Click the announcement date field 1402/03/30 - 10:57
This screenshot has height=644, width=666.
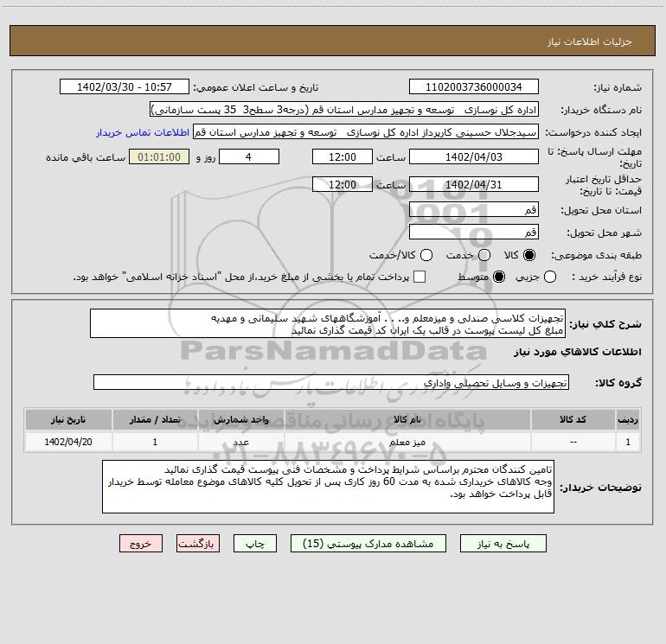tap(125, 87)
